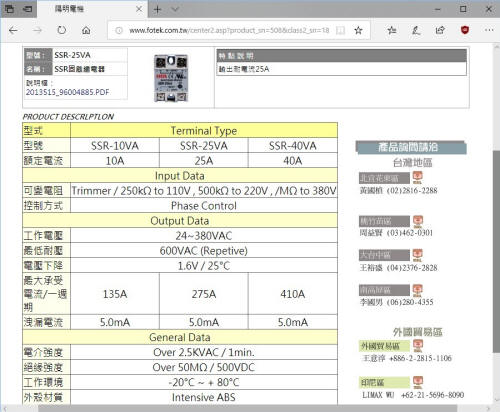Open reading view from address bar

tap(340, 30)
